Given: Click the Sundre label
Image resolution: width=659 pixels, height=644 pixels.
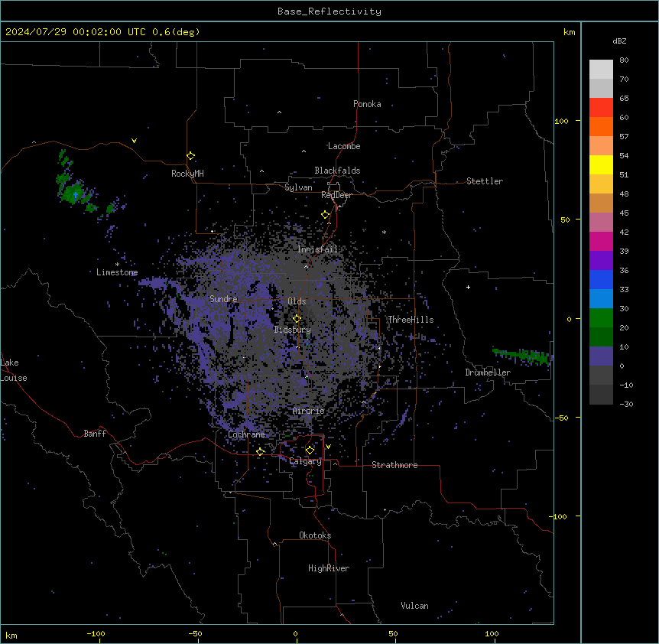Looking at the screenshot, I should [x=223, y=299].
